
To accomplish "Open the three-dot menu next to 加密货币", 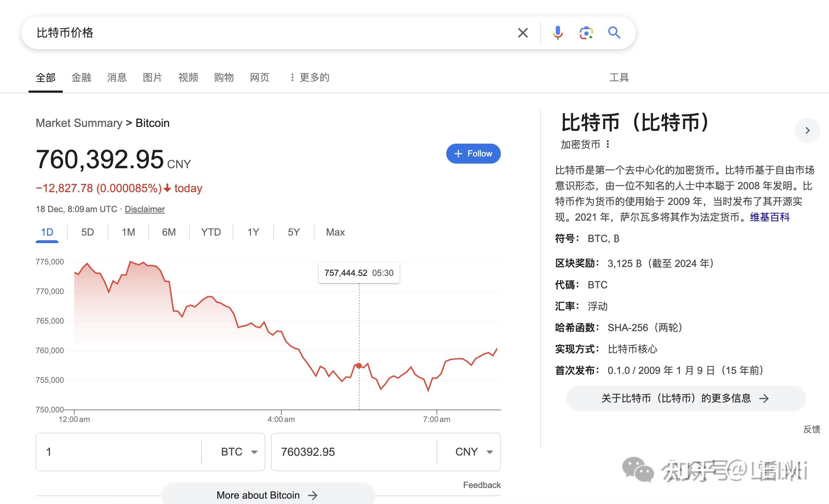I will pyautogui.click(x=608, y=144).
